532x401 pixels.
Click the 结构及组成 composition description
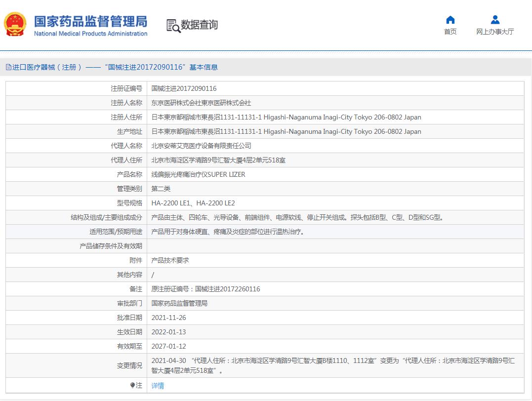pos(297,217)
